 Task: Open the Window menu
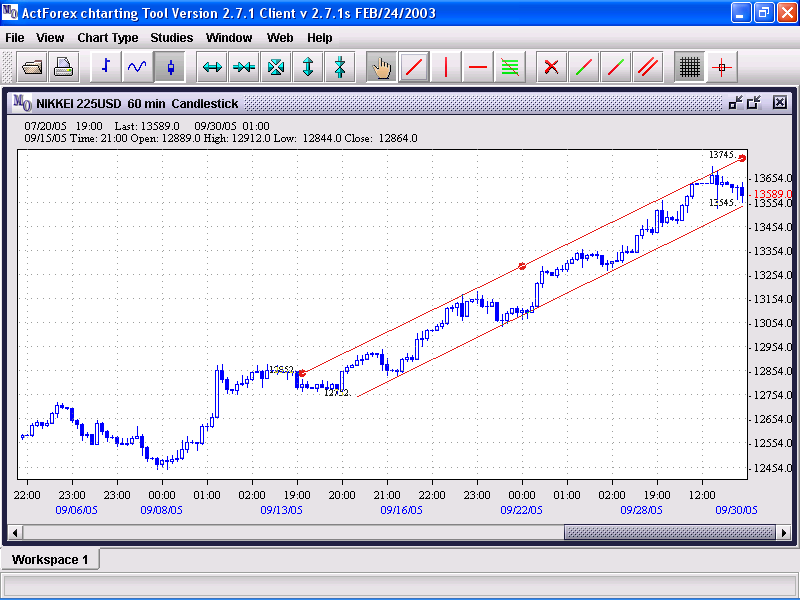tap(229, 38)
